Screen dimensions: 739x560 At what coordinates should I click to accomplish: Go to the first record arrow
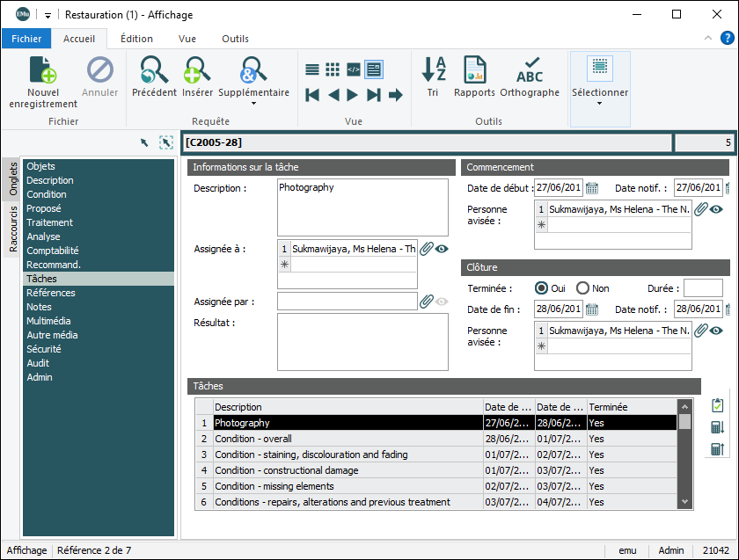coord(312,95)
